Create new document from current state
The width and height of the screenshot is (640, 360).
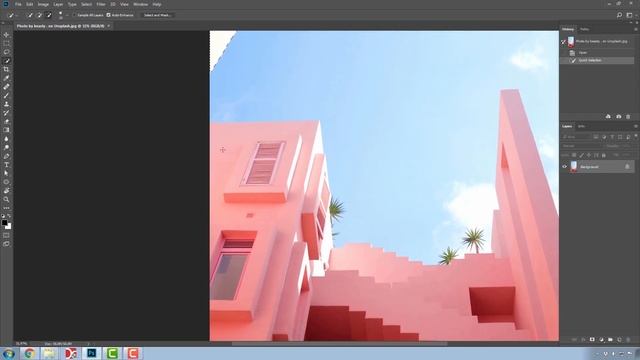click(608, 117)
